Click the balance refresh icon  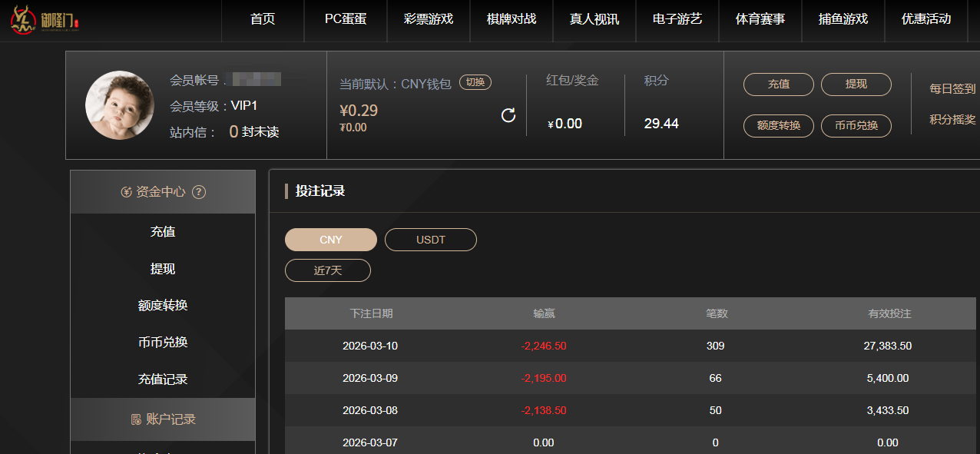[x=508, y=115]
